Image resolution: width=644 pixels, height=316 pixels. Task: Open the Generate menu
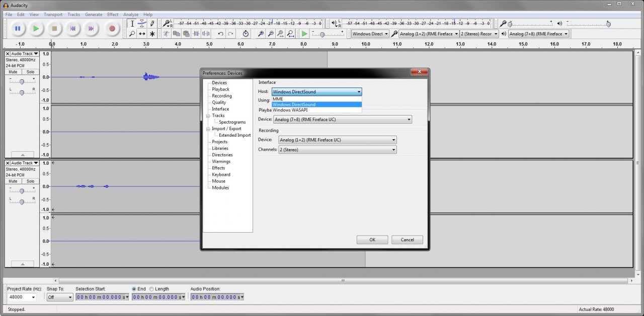point(93,15)
